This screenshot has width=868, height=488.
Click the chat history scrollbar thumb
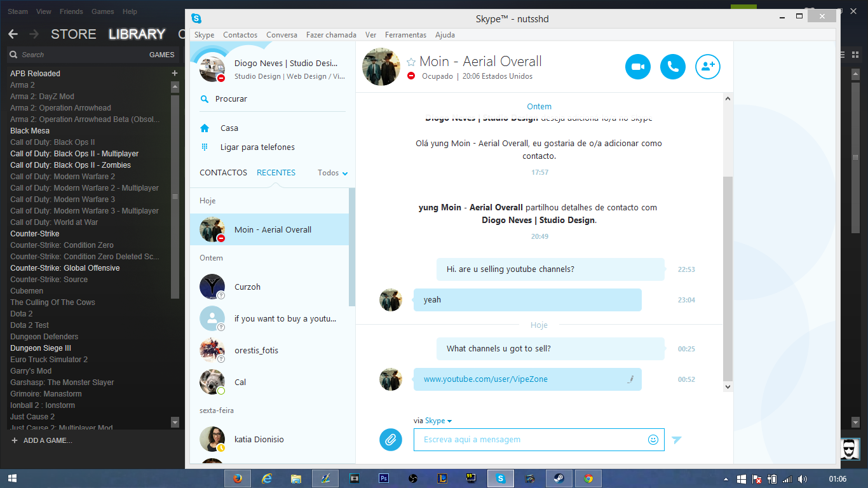coord(728,278)
